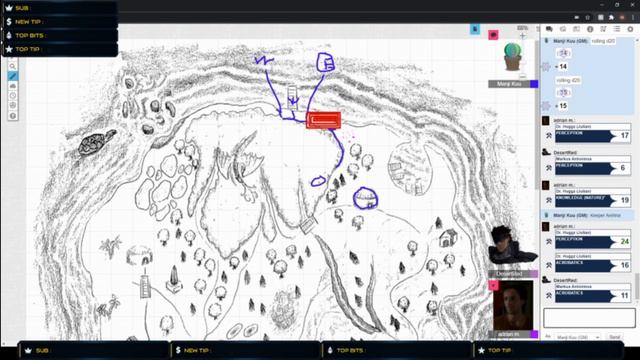Open the Collections list tab icon
The image size is (640, 360).
pyautogui.click(x=617, y=29)
